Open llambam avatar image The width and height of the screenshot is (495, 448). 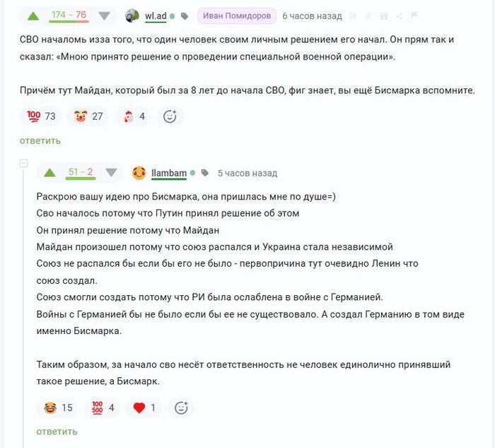click(x=139, y=173)
